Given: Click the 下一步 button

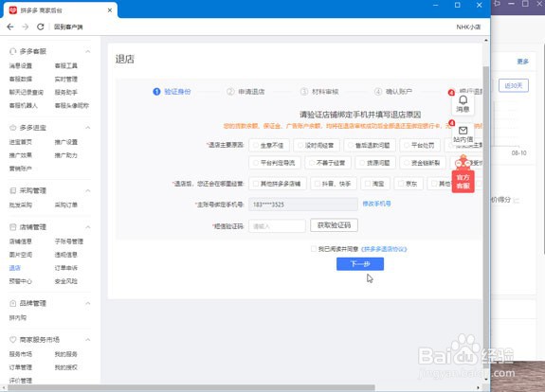Looking at the screenshot, I should tap(360, 264).
